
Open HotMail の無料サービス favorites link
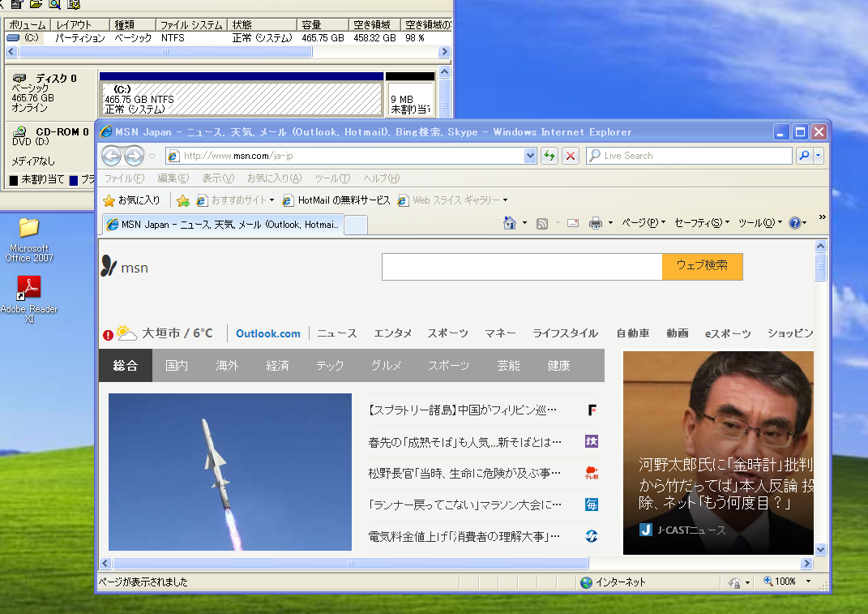point(336,200)
